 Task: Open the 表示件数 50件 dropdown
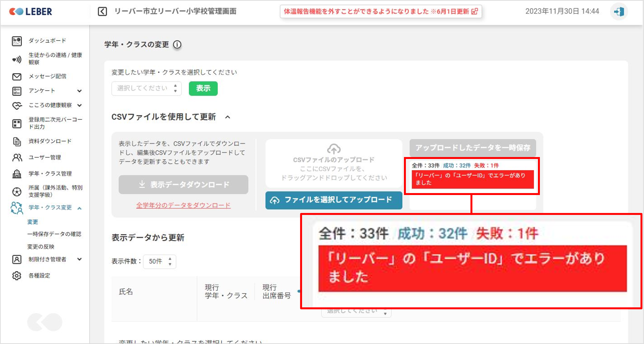tap(159, 261)
